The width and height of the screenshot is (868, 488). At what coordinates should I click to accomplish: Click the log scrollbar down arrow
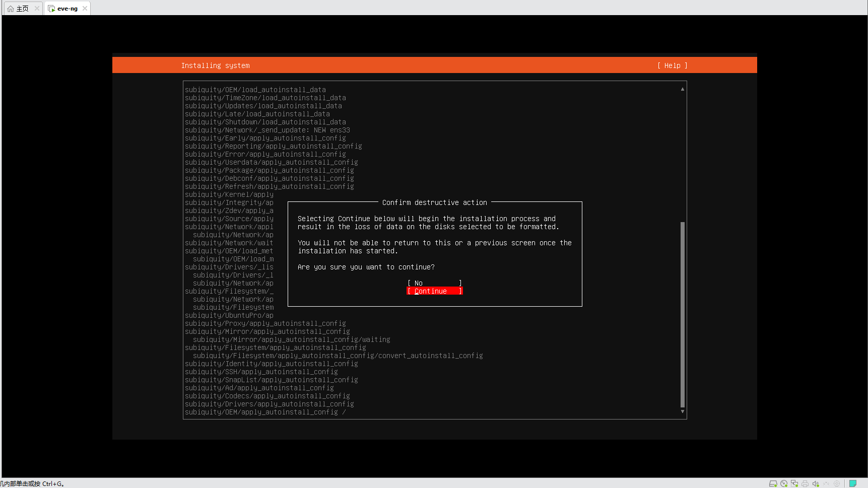tap(683, 411)
